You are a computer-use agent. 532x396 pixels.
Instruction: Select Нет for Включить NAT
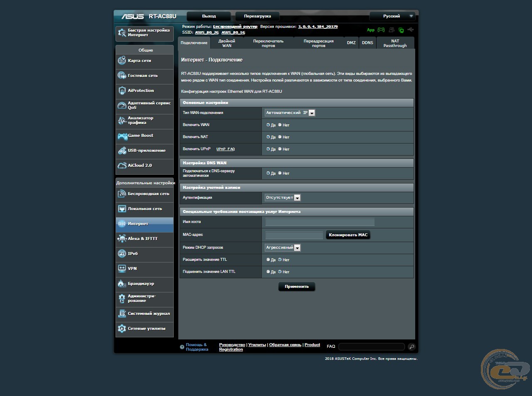[280, 137]
